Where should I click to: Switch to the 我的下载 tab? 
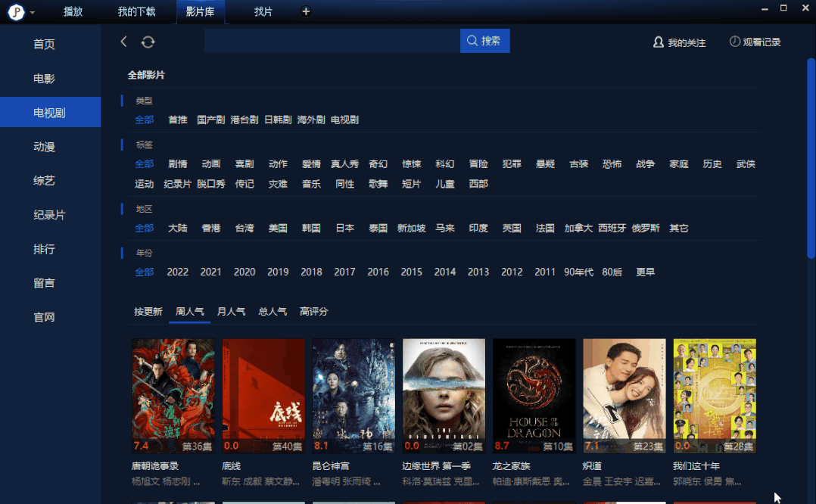point(136,11)
